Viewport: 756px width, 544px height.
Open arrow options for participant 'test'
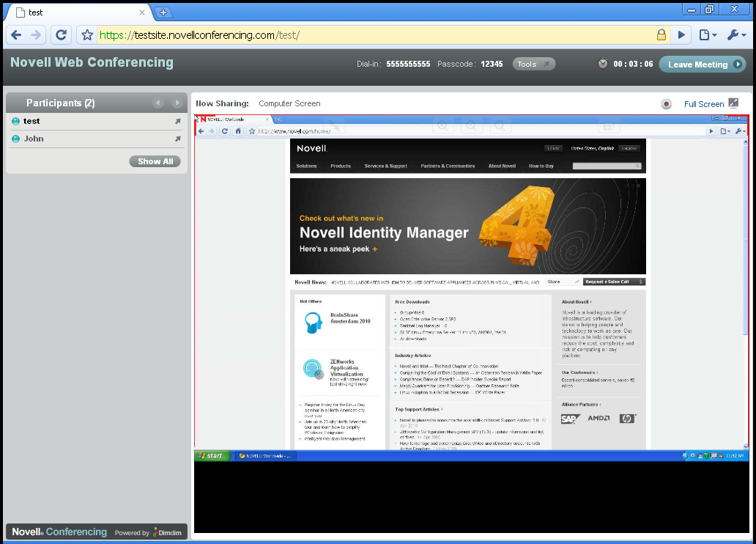coord(177,122)
